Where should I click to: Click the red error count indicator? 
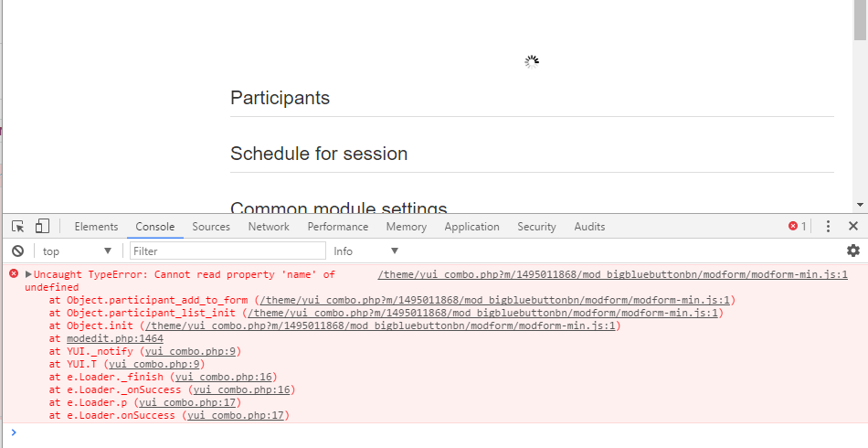click(797, 226)
